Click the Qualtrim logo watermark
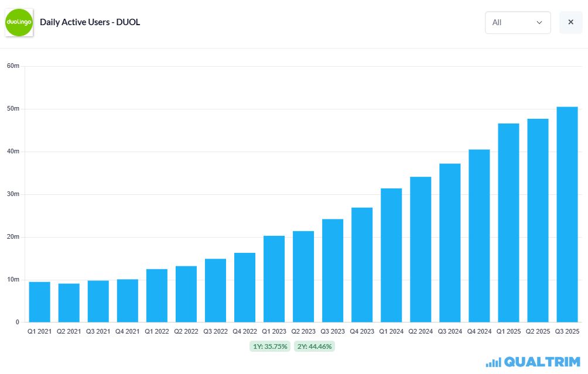This screenshot has width=588, height=374. 533,362
